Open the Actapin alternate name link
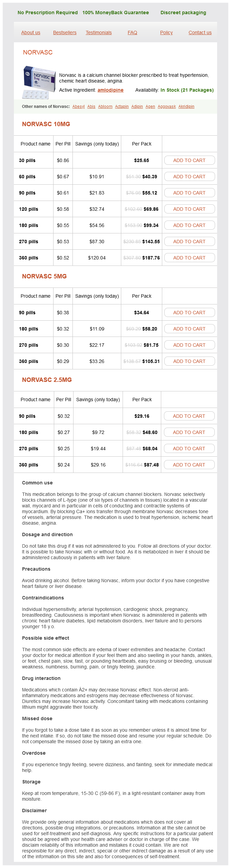Screen dimensions: 231x868 point(122,107)
